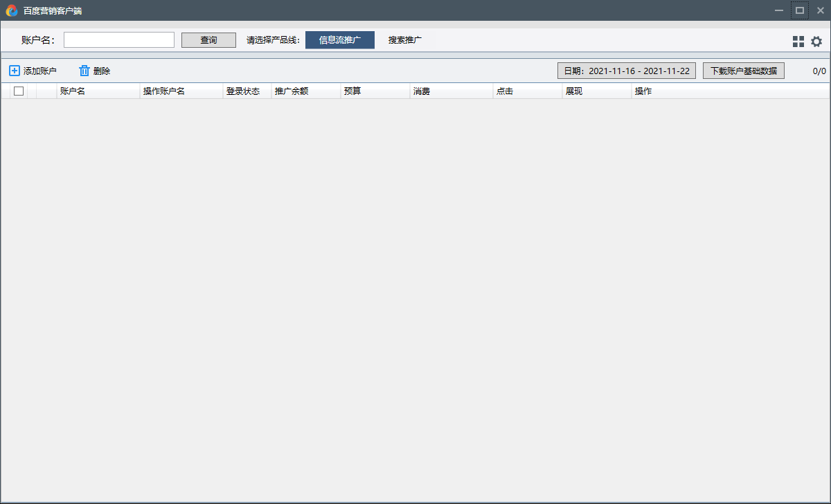The width and height of the screenshot is (831, 504).
Task: Click 下载账户基础数据 download button
Action: pos(744,71)
